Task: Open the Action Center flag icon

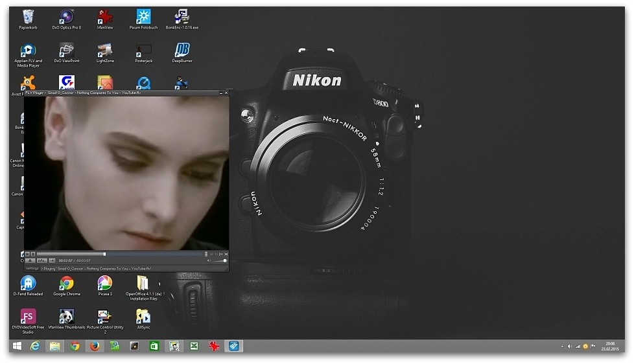Action: coord(593,347)
